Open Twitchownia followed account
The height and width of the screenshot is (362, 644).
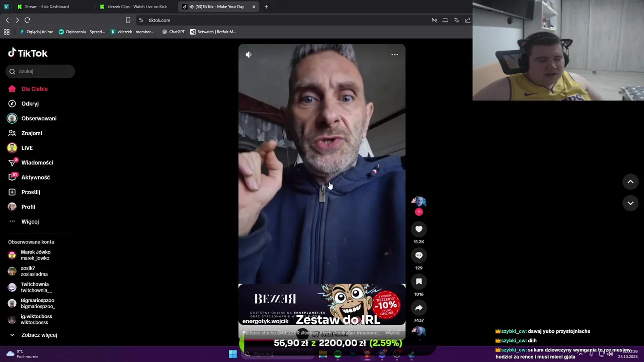(30, 288)
